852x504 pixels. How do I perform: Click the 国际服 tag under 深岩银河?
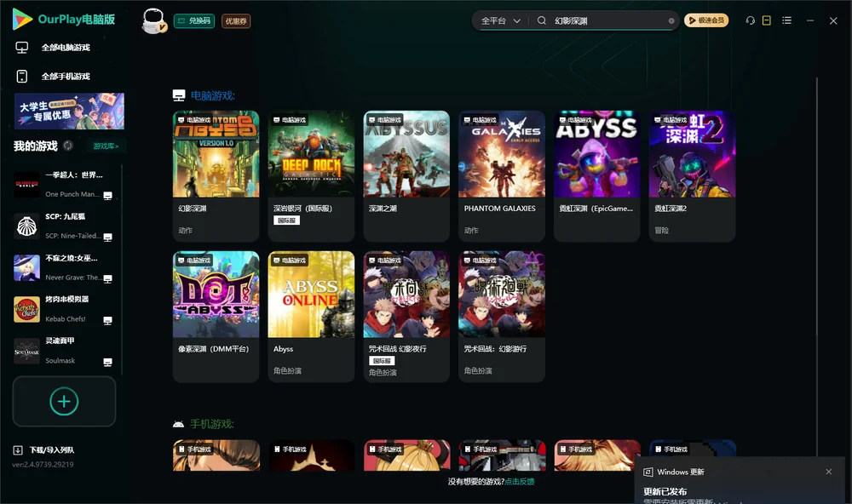point(286,220)
